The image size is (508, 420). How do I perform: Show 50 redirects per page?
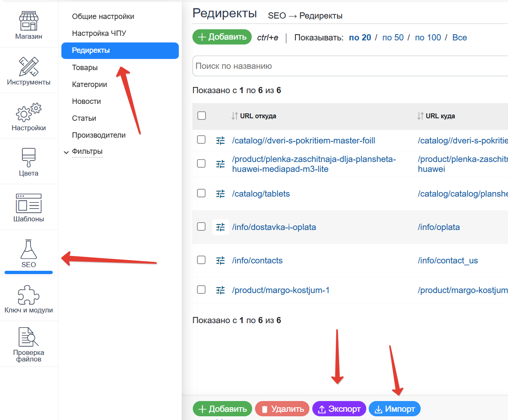pos(393,38)
